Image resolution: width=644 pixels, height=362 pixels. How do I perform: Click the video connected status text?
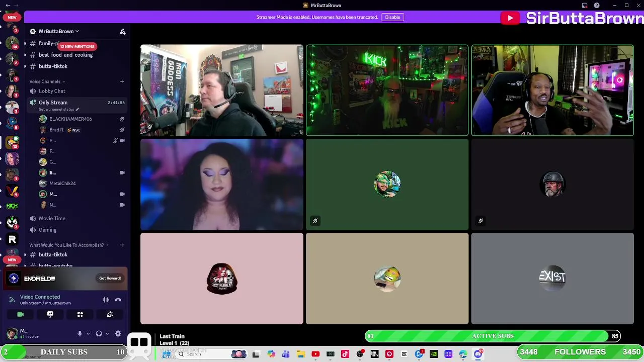(40, 297)
